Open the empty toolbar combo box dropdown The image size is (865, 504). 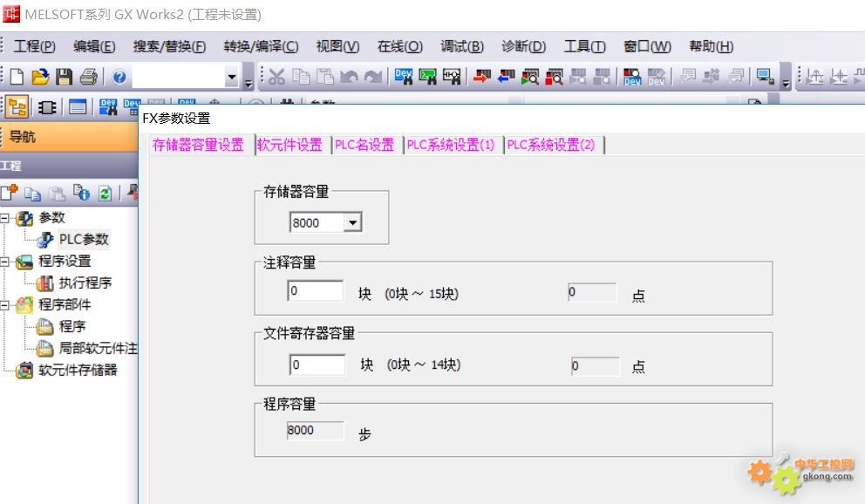(x=232, y=77)
